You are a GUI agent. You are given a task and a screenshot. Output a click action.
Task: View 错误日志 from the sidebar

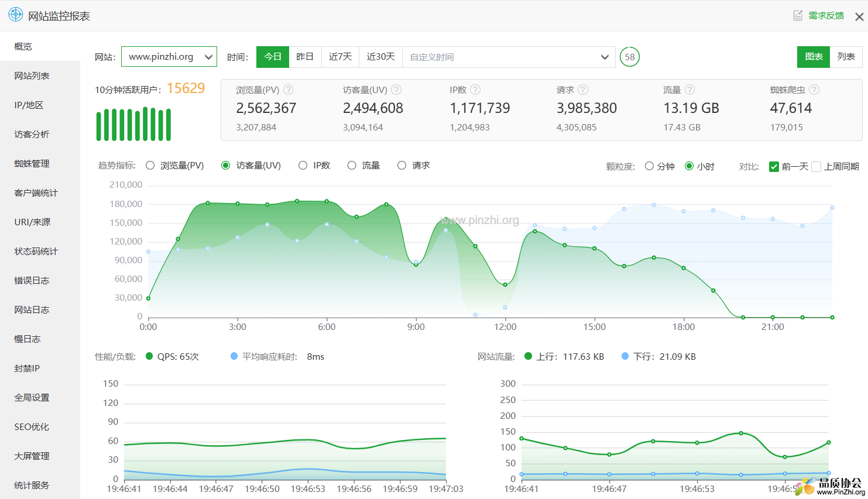click(x=40, y=280)
